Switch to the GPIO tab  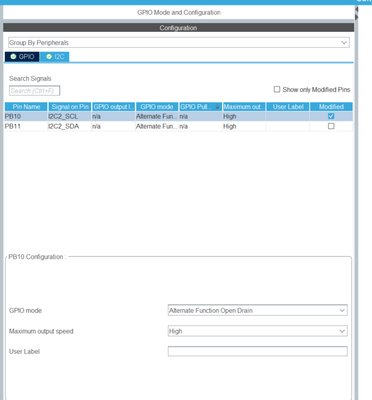[22, 57]
